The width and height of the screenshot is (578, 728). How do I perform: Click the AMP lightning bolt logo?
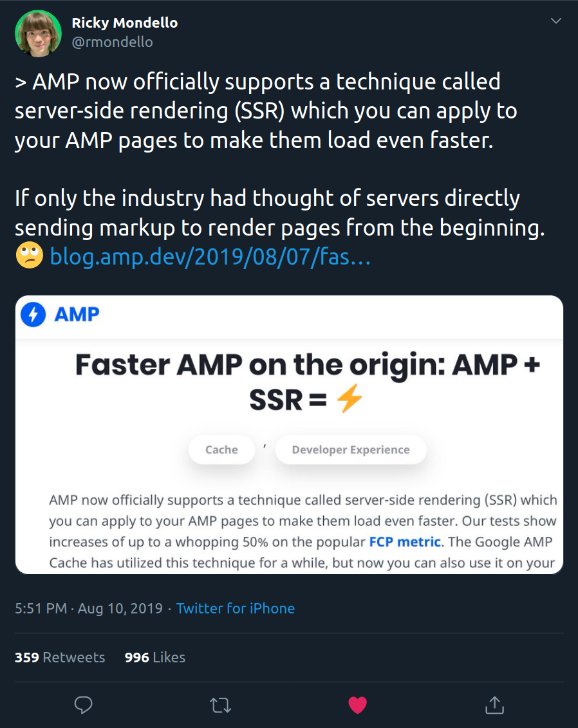[x=33, y=314]
